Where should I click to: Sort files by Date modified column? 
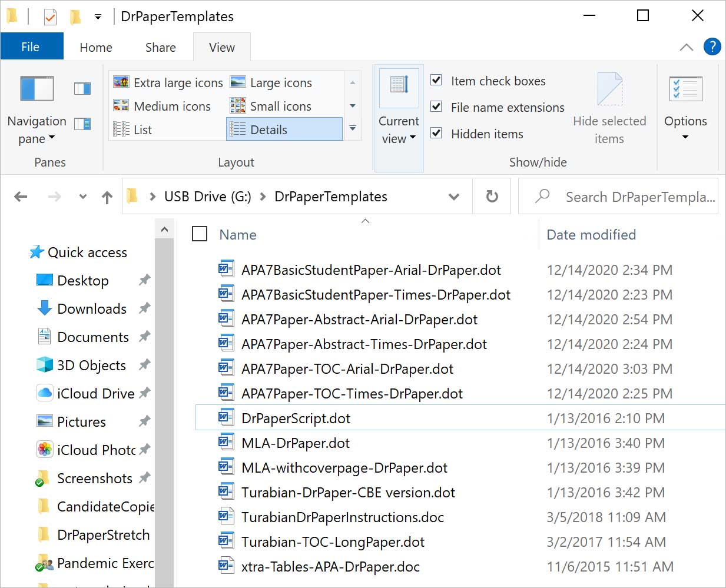point(591,235)
